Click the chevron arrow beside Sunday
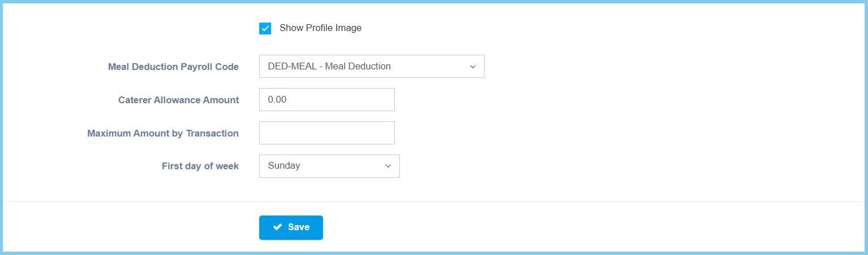The image size is (868, 255). [x=388, y=166]
